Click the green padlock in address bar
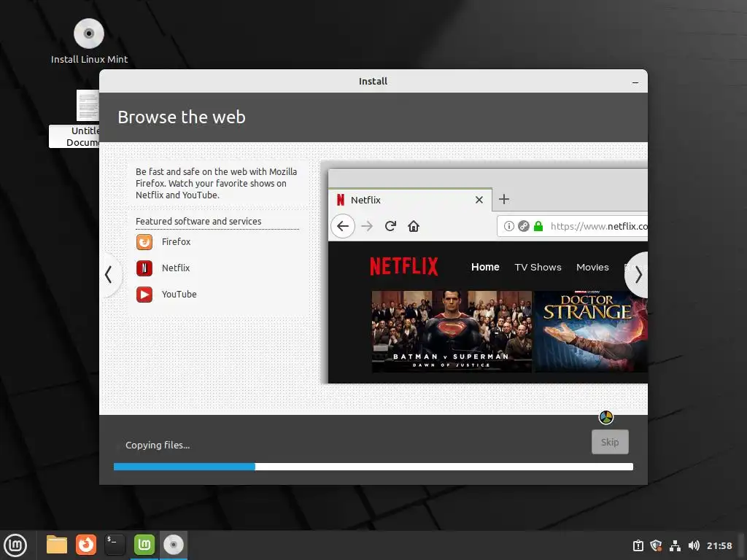Viewport: 747px width, 560px height. point(538,226)
